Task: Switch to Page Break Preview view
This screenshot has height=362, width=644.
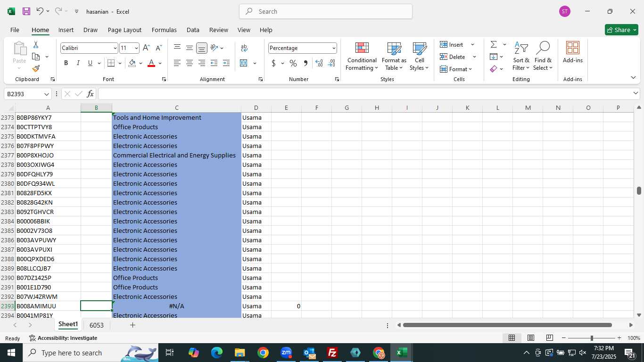Action: point(549,338)
